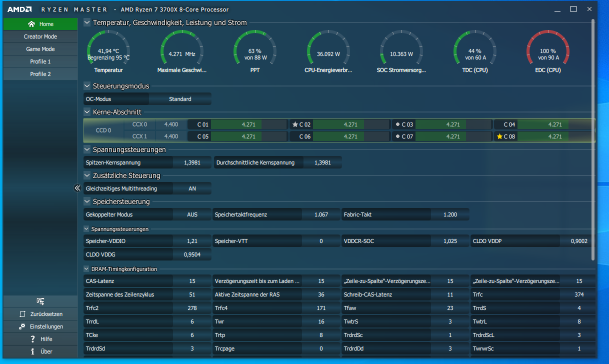
Task: Click the CCD 0 label
Action: coord(103,130)
